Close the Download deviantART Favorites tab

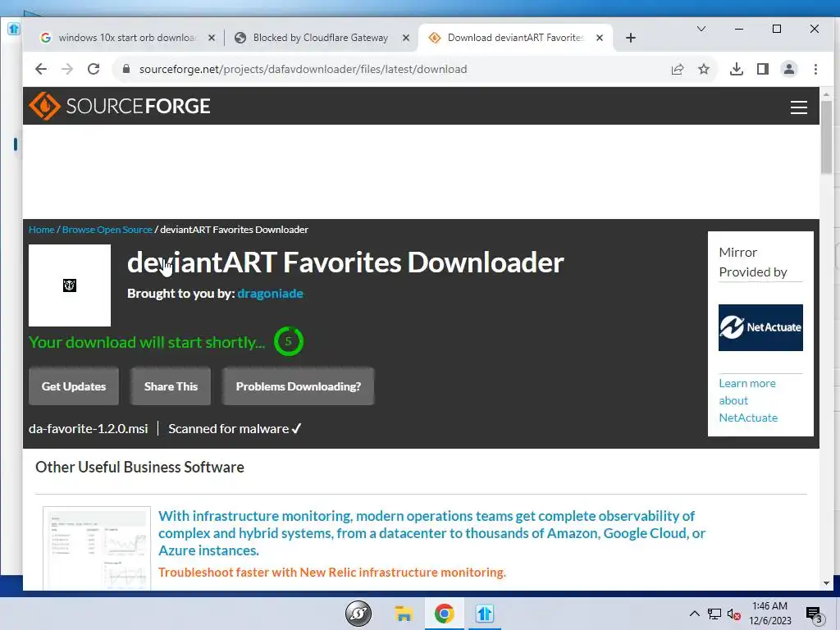tap(600, 38)
